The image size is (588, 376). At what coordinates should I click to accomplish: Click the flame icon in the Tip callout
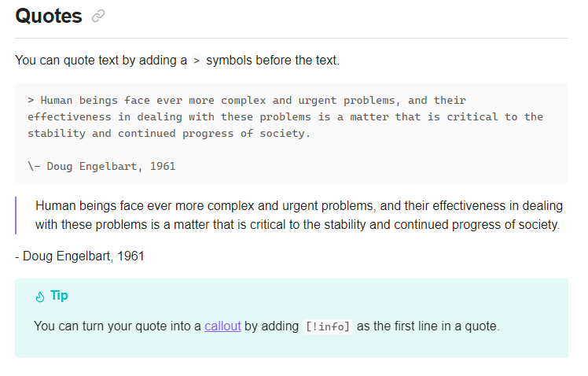pos(40,297)
